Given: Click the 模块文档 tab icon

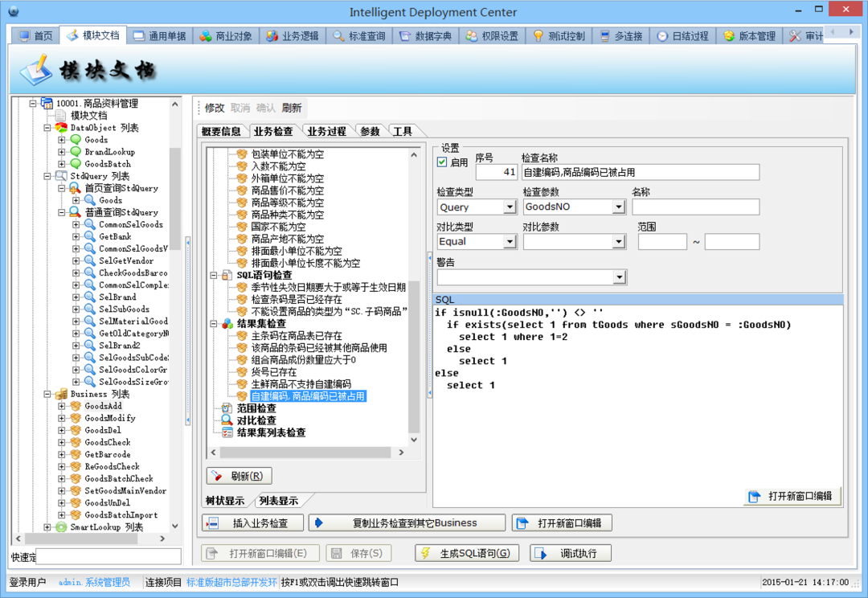Looking at the screenshot, I should (x=72, y=35).
